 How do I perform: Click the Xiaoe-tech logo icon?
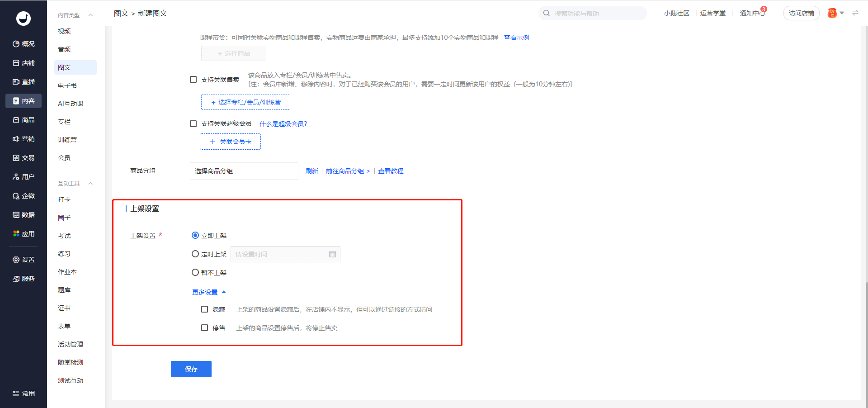click(24, 18)
